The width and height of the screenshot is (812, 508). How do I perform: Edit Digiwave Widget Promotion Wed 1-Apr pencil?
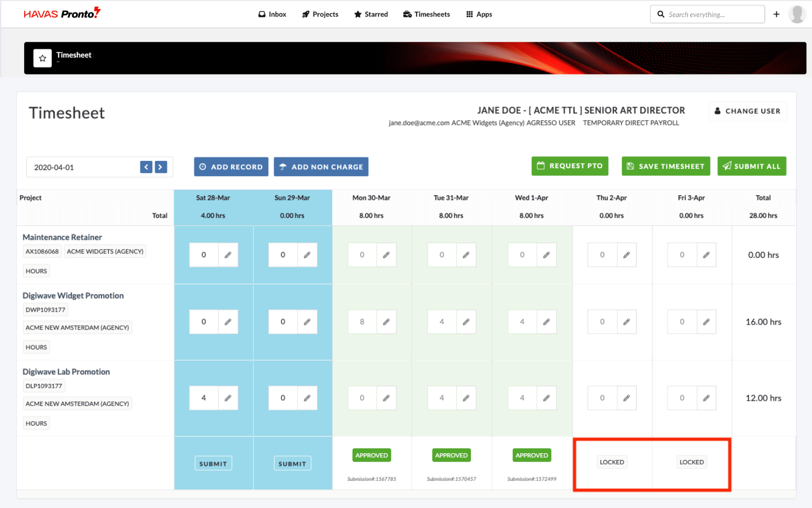click(x=546, y=322)
